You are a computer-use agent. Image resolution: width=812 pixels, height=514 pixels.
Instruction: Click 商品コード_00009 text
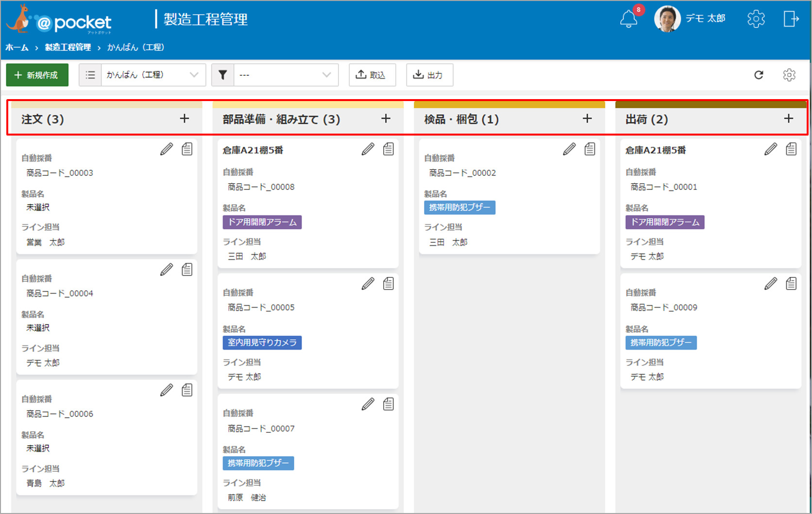click(664, 308)
